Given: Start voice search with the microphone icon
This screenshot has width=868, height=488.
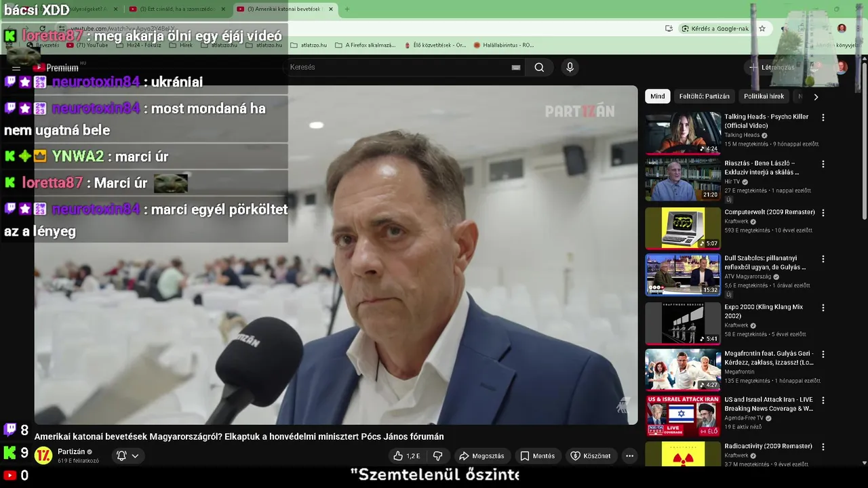Looking at the screenshot, I should pos(570,67).
